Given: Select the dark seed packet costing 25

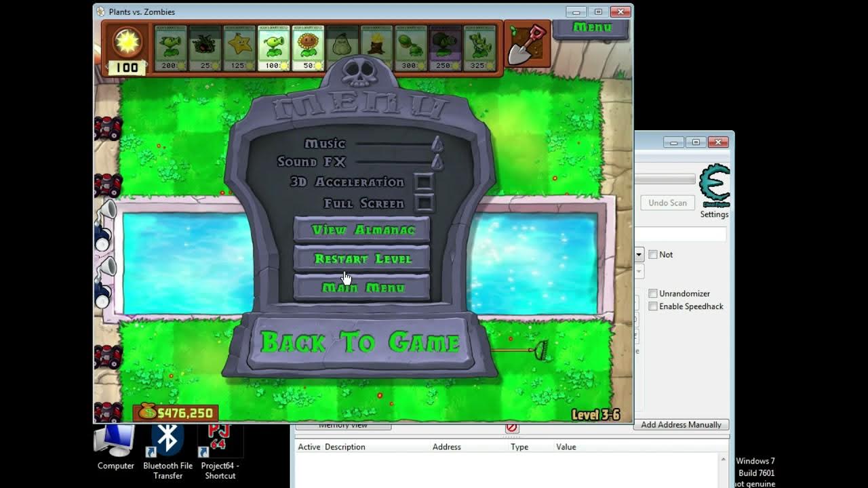Looking at the screenshot, I should coord(205,48).
